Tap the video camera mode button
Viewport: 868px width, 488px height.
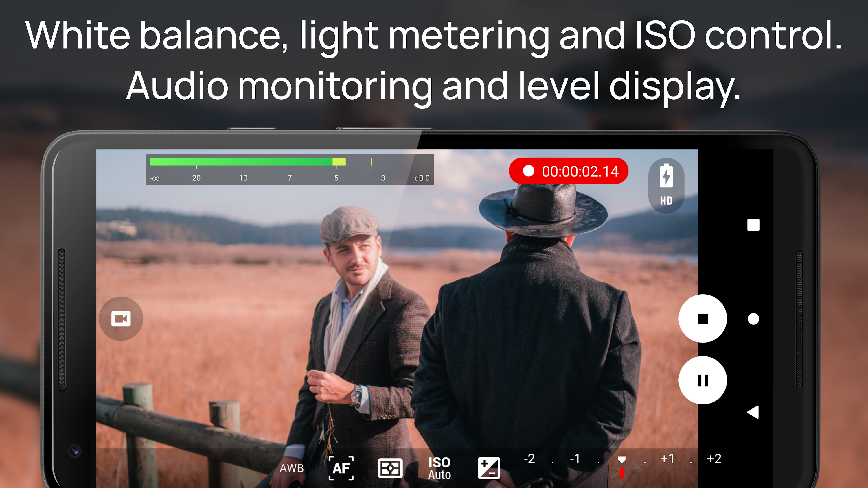click(x=121, y=319)
